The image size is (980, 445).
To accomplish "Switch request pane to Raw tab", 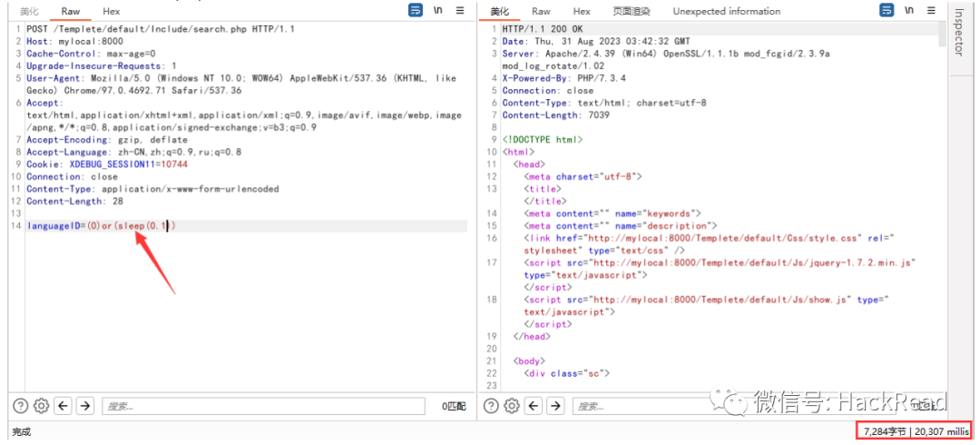I will click(x=70, y=11).
